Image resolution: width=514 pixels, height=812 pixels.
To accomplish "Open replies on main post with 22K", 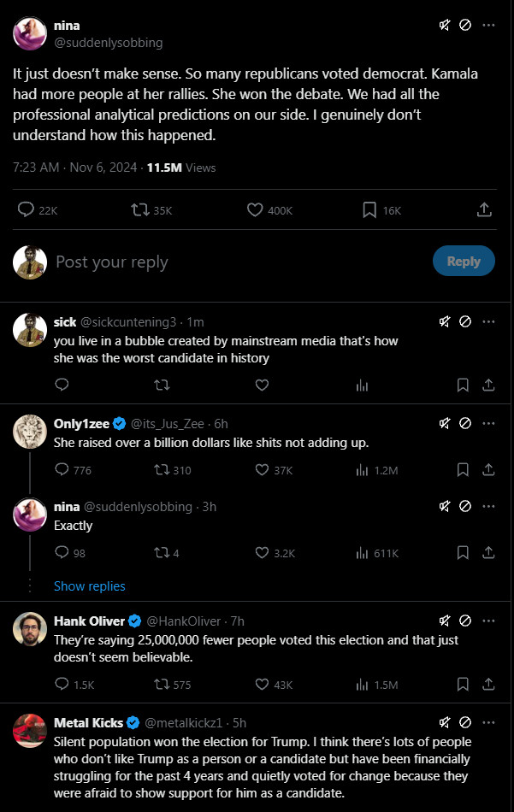I will click(x=27, y=209).
